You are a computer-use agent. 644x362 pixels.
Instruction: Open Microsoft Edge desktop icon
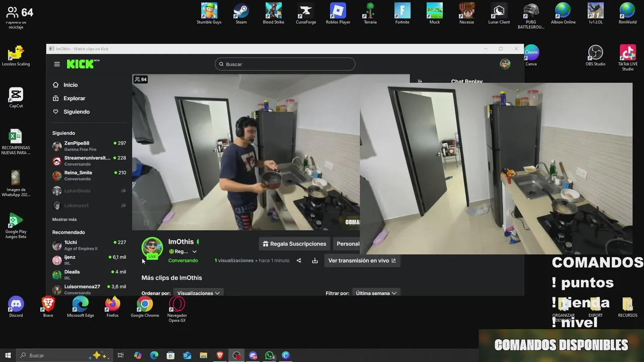[80, 307]
